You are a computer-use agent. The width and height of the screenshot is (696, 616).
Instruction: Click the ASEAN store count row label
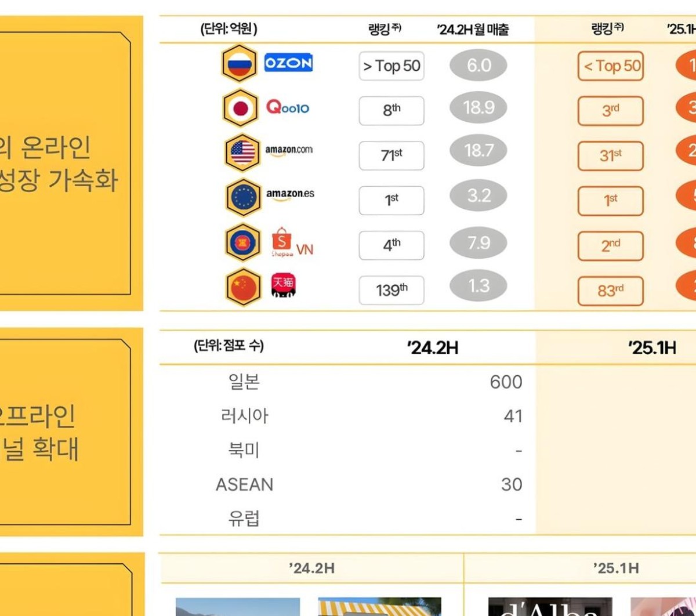tap(244, 484)
